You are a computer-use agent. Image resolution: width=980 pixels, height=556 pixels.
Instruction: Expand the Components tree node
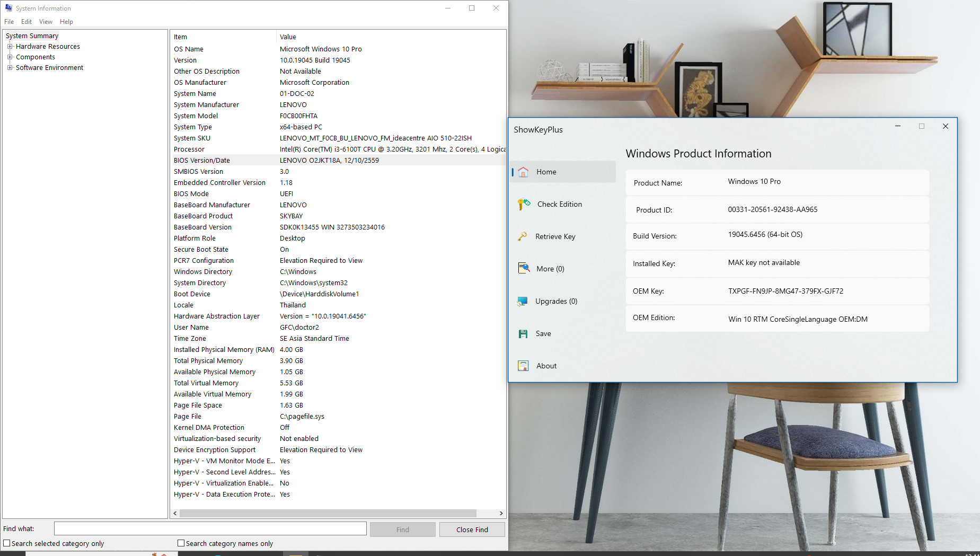pos(10,57)
